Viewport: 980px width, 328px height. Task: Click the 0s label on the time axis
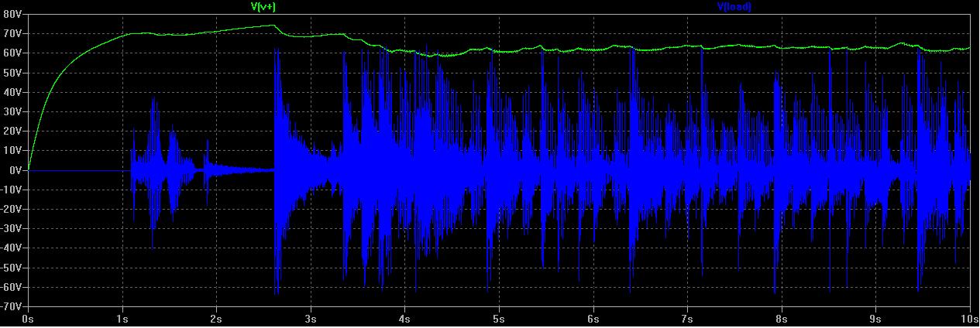[x=28, y=319]
